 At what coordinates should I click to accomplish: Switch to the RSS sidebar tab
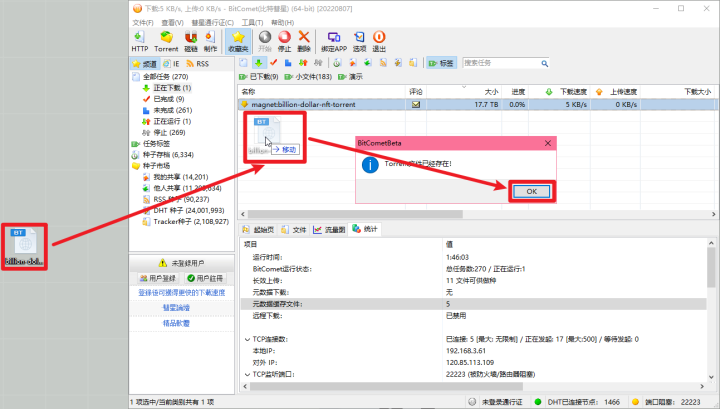click(x=197, y=64)
